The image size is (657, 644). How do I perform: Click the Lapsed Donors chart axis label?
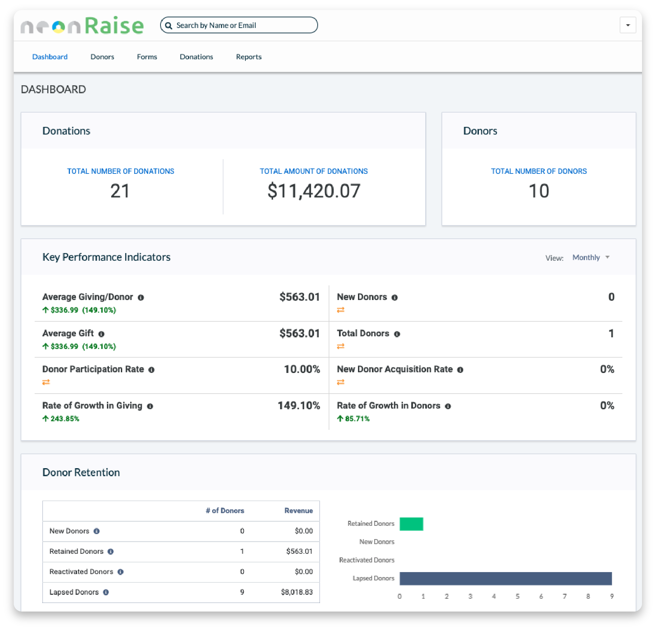[x=373, y=579]
